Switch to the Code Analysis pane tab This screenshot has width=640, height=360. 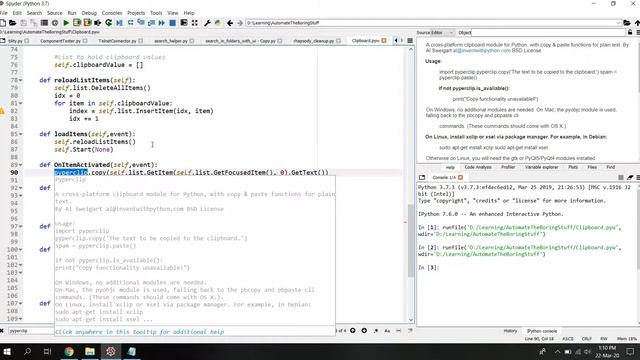(478, 167)
